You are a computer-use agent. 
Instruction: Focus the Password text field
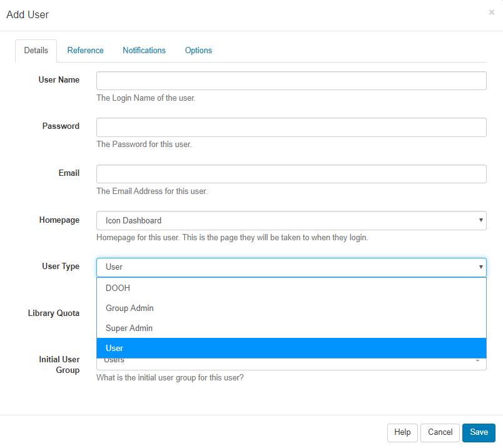point(291,127)
